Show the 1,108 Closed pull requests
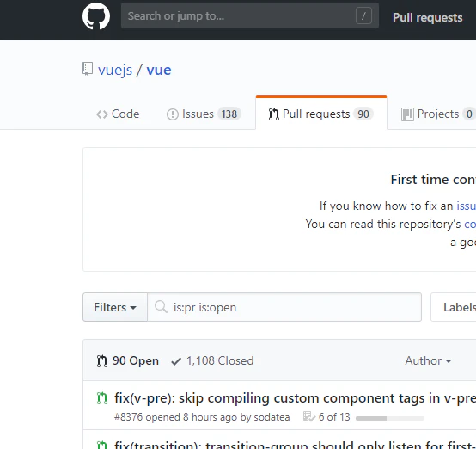Screen dimensions: 476x449 pos(212,361)
